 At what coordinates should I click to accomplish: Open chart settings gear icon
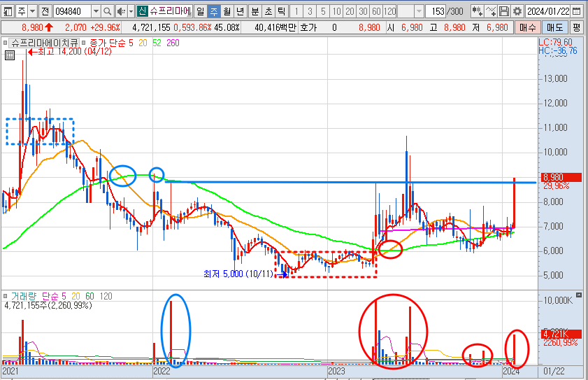[x=517, y=12]
